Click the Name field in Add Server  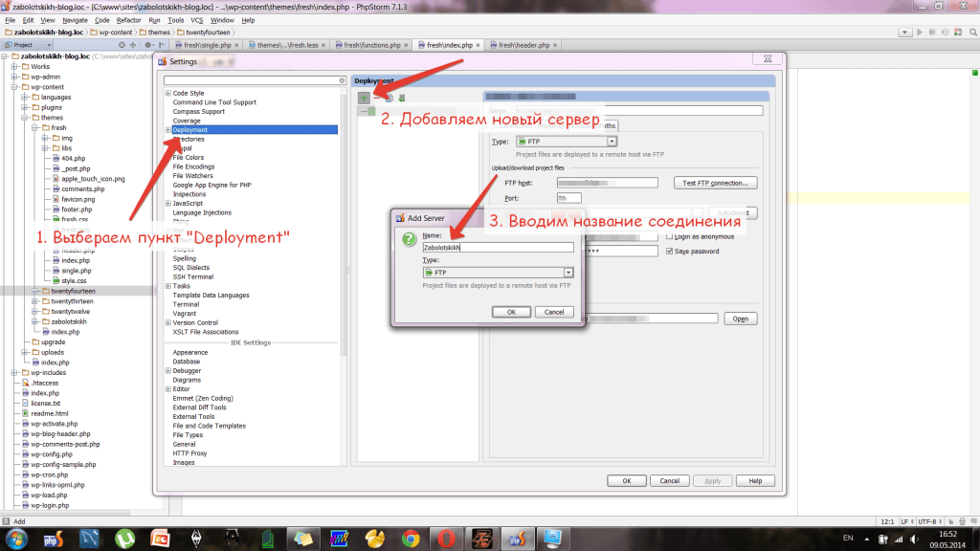pos(498,248)
